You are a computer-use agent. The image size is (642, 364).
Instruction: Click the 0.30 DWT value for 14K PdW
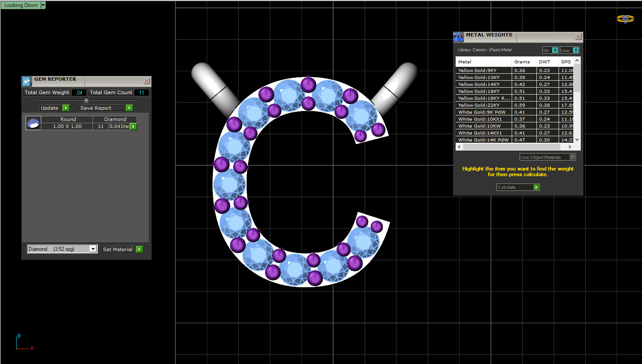click(x=545, y=140)
